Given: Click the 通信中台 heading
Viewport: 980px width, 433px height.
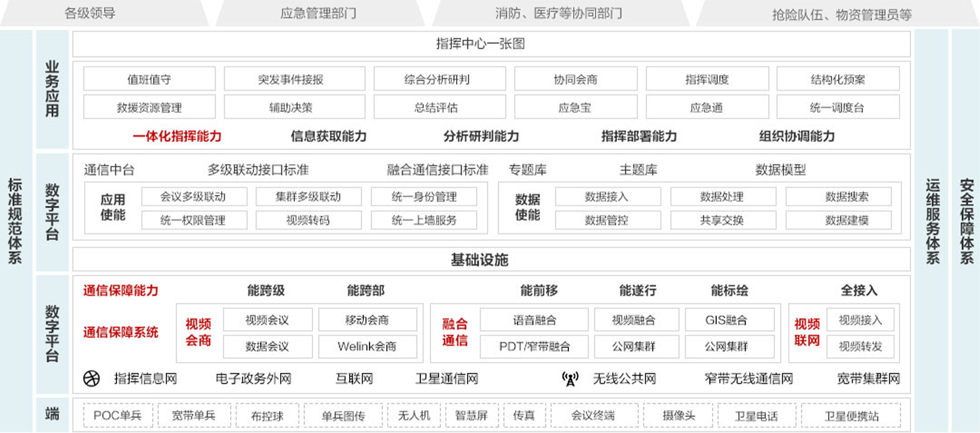Looking at the screenshot, I should [109, 170].
